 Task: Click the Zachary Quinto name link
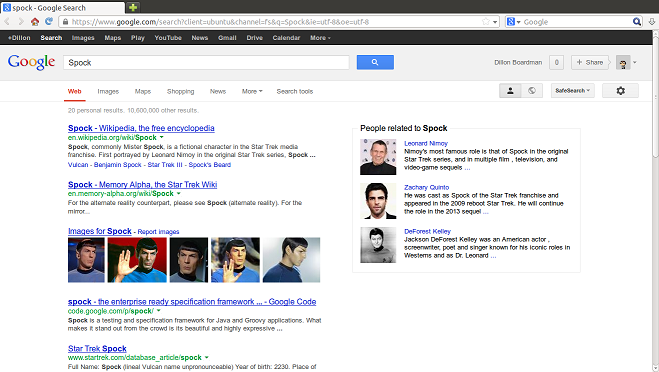click(x=427, y=187)
